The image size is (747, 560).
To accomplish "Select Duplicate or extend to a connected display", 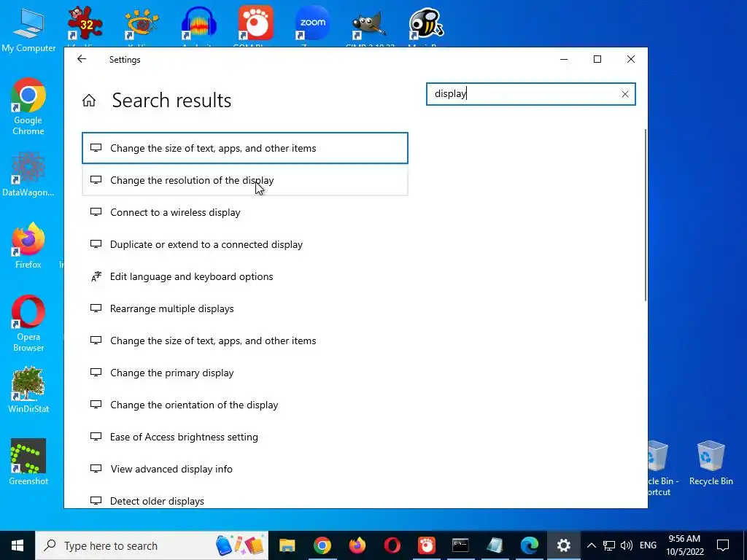I will click(245, 244).
